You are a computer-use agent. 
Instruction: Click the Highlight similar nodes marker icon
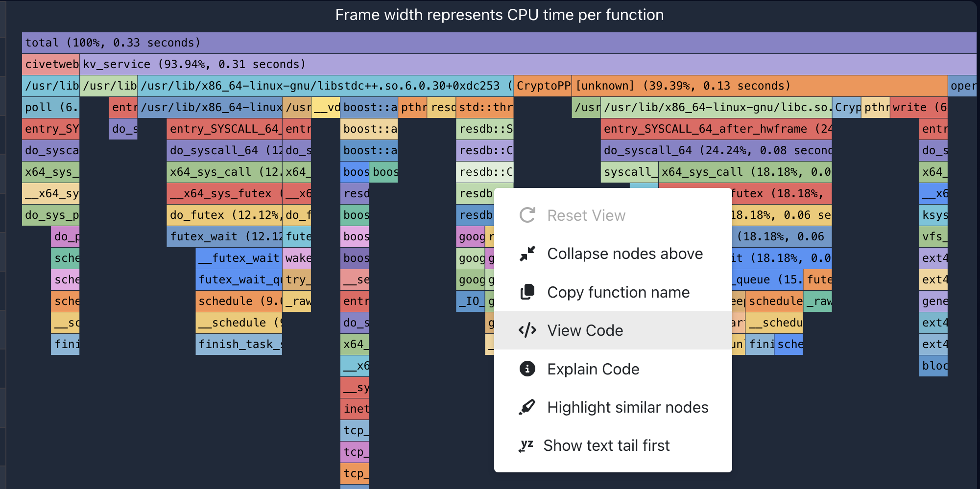click(527, 407)
